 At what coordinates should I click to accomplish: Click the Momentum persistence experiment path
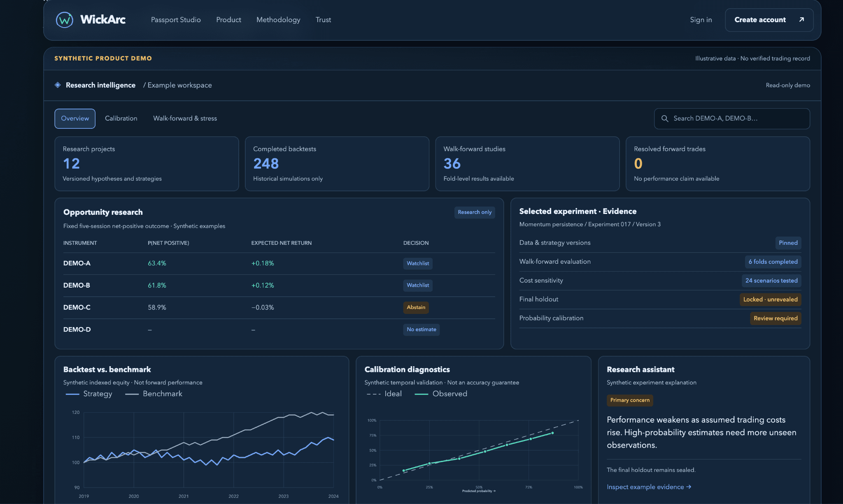(x=590, y=224)
